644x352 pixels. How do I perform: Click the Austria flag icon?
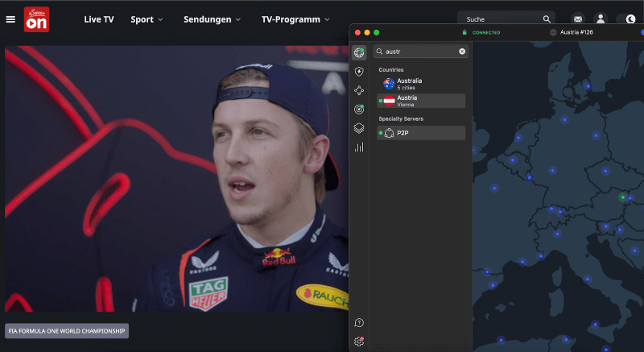pos(389,101)
